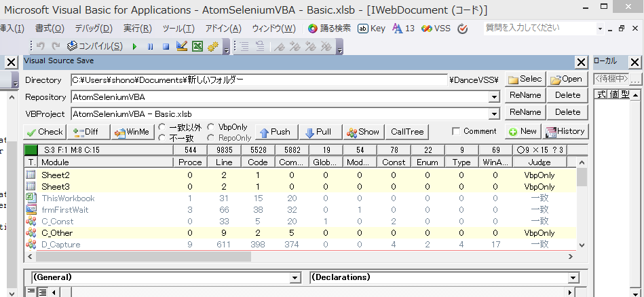644x297 pixels.
Task: Switch to full module view with the right icon
Action: click(x=42, y=292)
